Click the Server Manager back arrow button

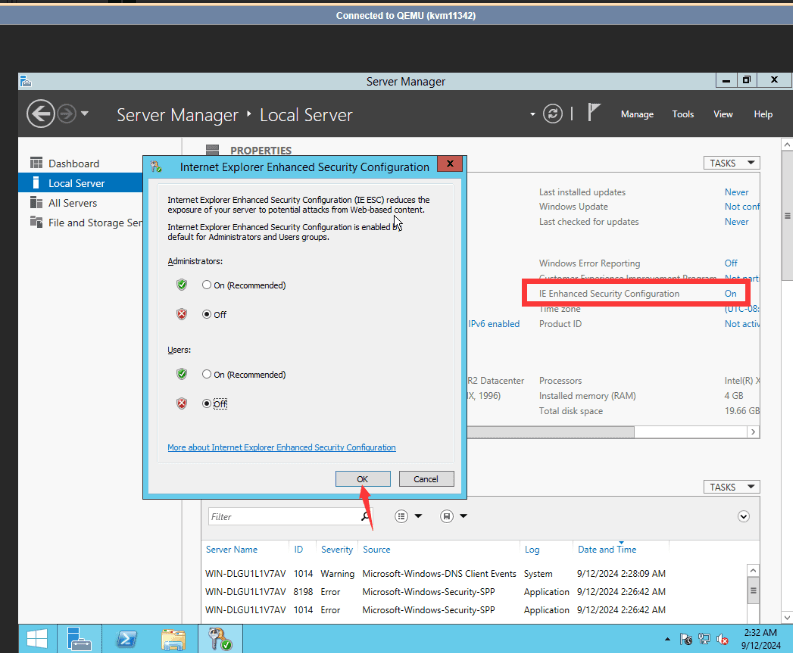[40, 114]
